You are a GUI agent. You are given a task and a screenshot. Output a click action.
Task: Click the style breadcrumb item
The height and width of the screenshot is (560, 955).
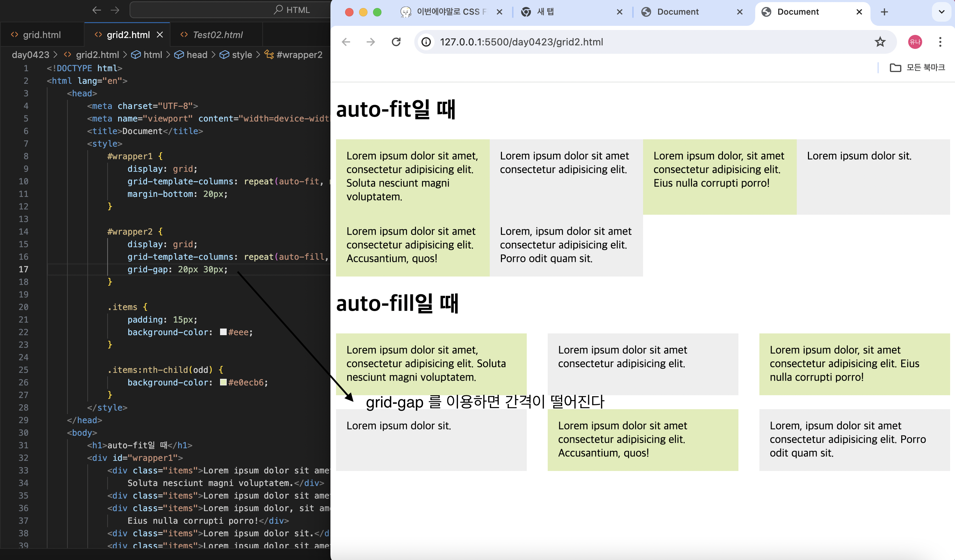[x=241, y=54]
